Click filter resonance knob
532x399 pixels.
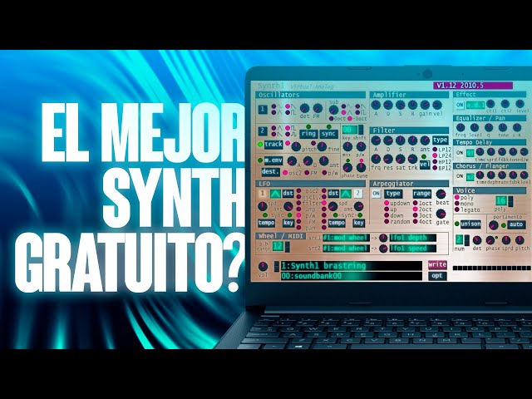(388, 159)
